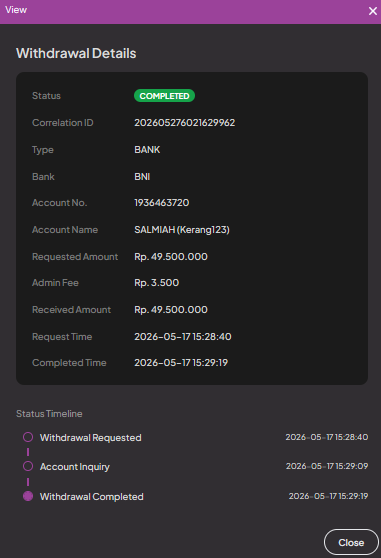Click the Status Timeline heading

pos(49,414)
